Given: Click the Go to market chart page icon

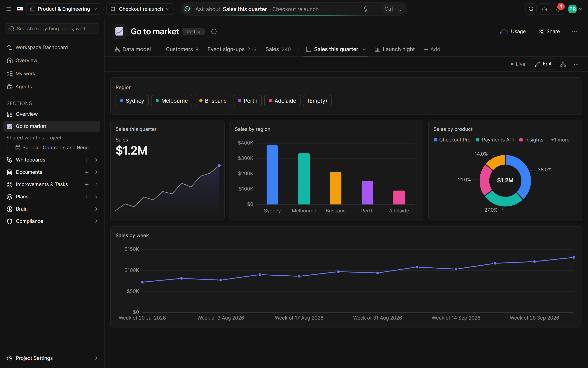Looking at the screenshot, I should point(119,31).
